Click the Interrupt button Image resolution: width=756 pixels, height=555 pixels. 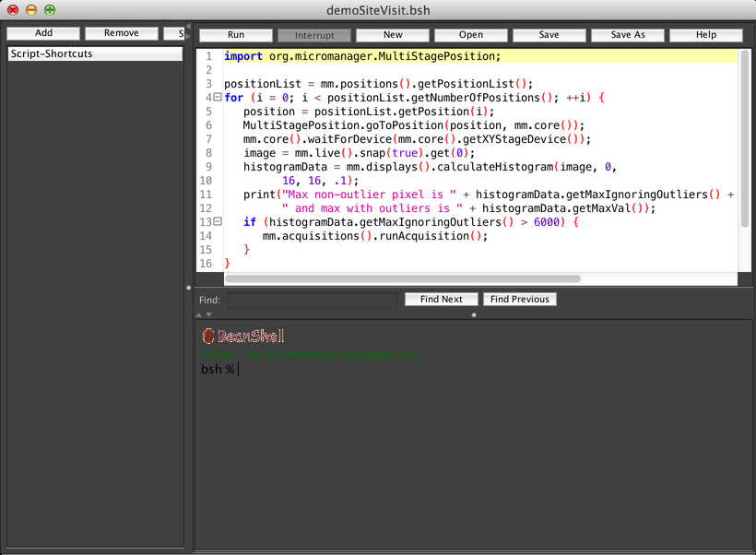(313, 35)
